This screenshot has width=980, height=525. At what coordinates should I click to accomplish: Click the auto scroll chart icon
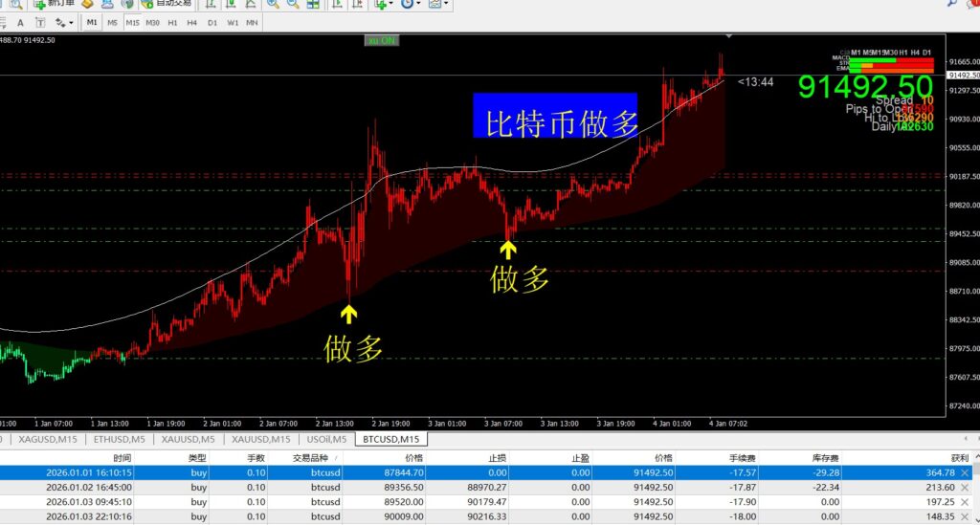337,4
